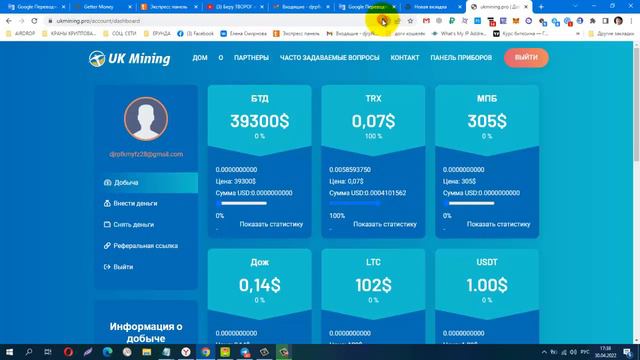Click the browser forward arrow
The height and width of the screenshot is (360, 640).
click(x=21, y=21)
